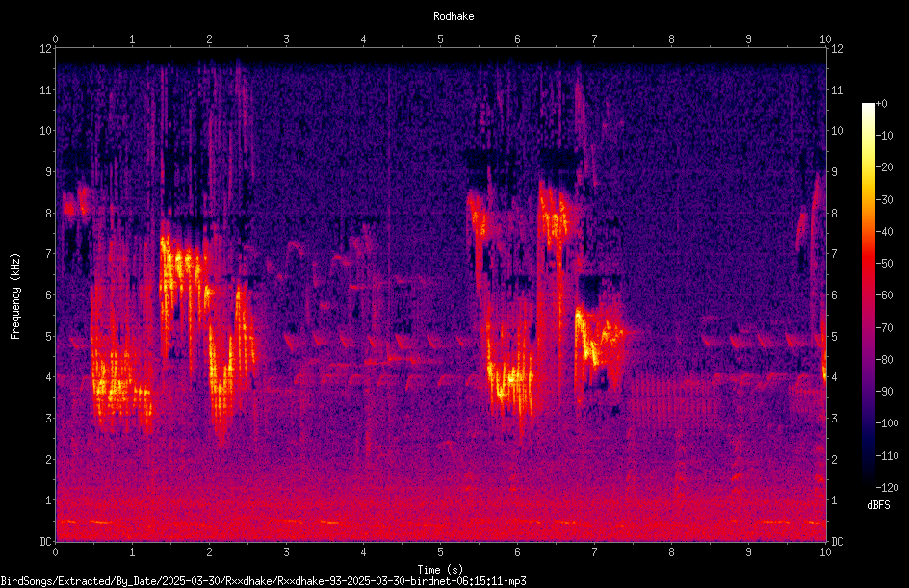Click the "0" tick on the top time axis

click(x=55, y=39)
